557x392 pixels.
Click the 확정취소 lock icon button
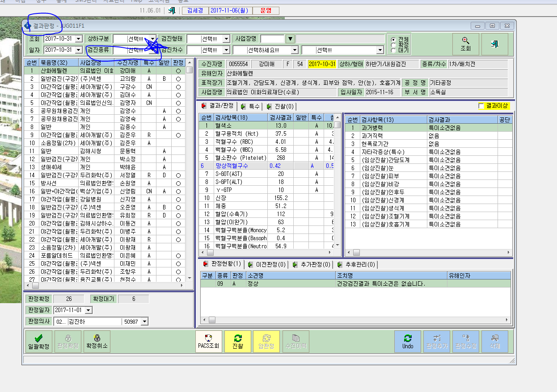click(x=97, y=342)
